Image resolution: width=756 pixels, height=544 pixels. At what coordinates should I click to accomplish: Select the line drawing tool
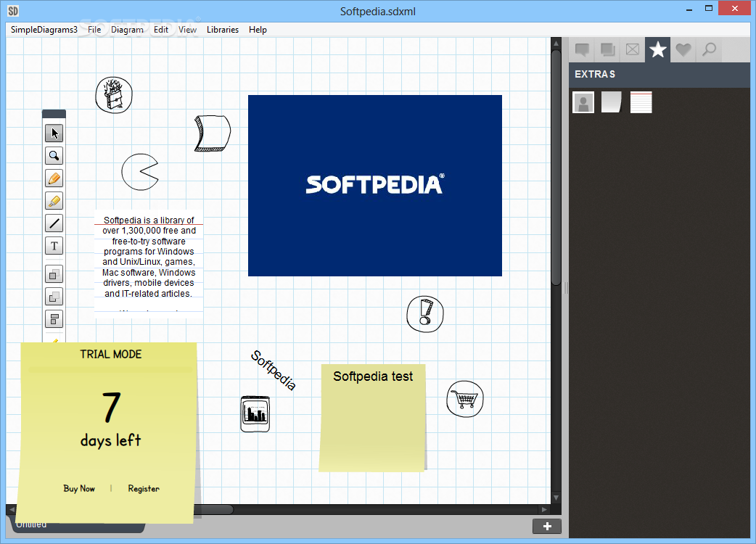coord(54,223)
